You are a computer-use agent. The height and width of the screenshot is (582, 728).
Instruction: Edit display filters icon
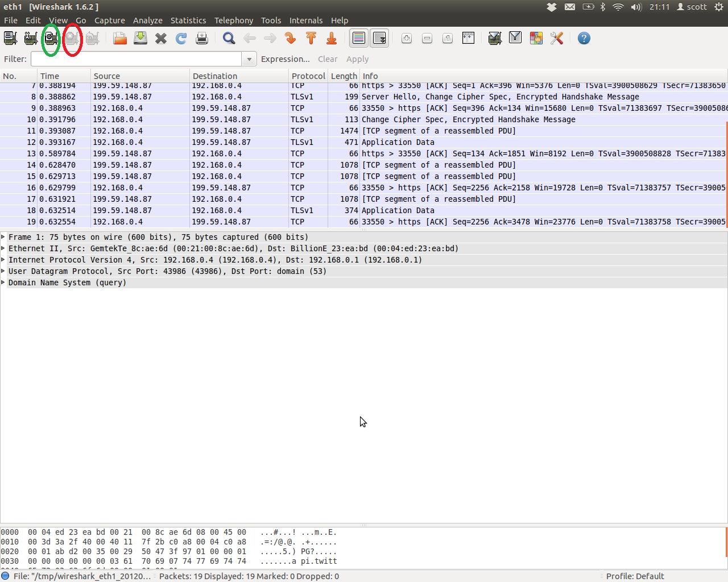[515, 38]
